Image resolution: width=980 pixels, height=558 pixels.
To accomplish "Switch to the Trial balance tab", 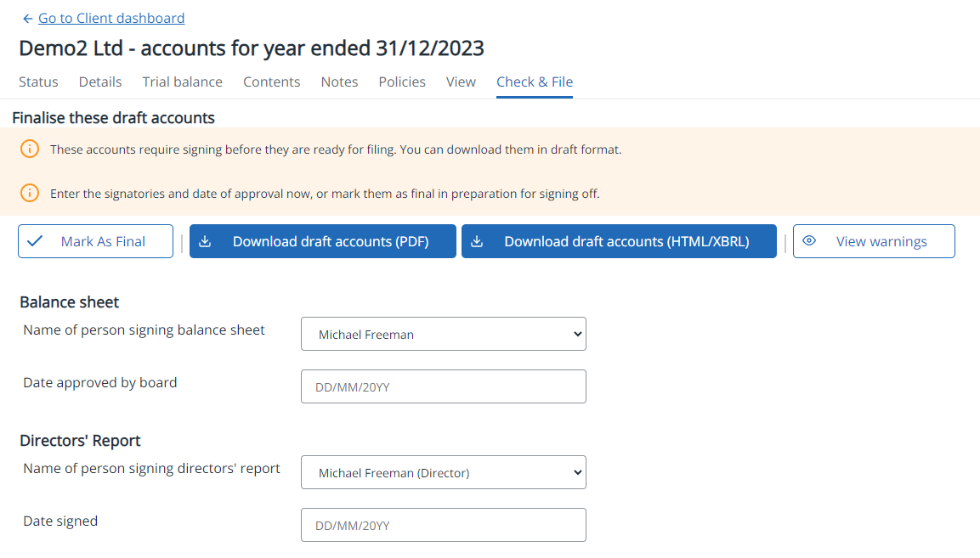I will click(x=182, y=82).
